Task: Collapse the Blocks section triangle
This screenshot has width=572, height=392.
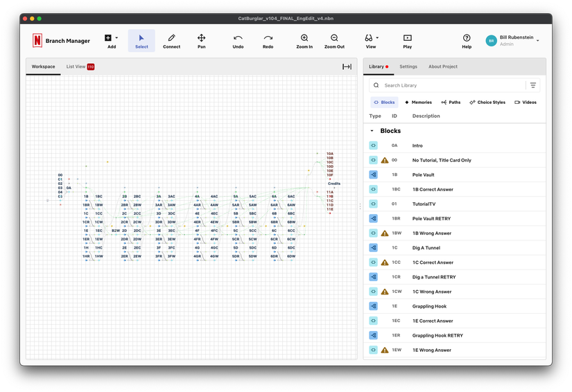Action: [x=372, y=131]
